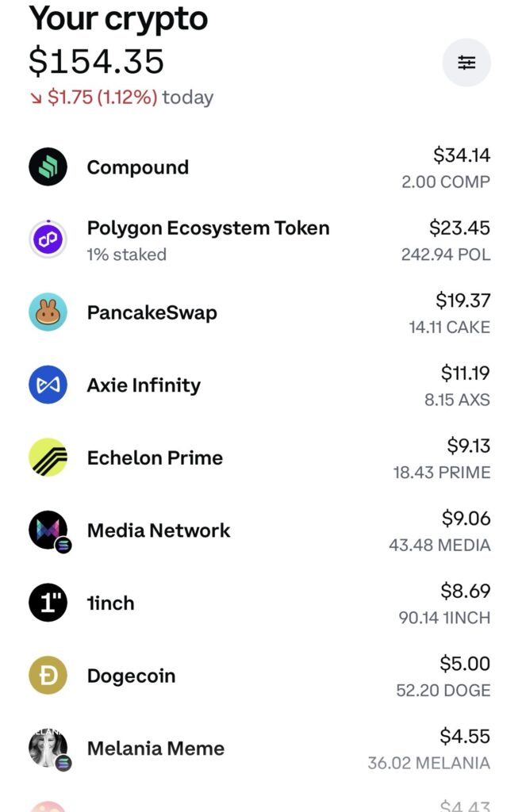Tap the PancakeSwap bunny icon
Viewport: 518px width, 812px height.
pyautogui.click(x=48, y=312)
